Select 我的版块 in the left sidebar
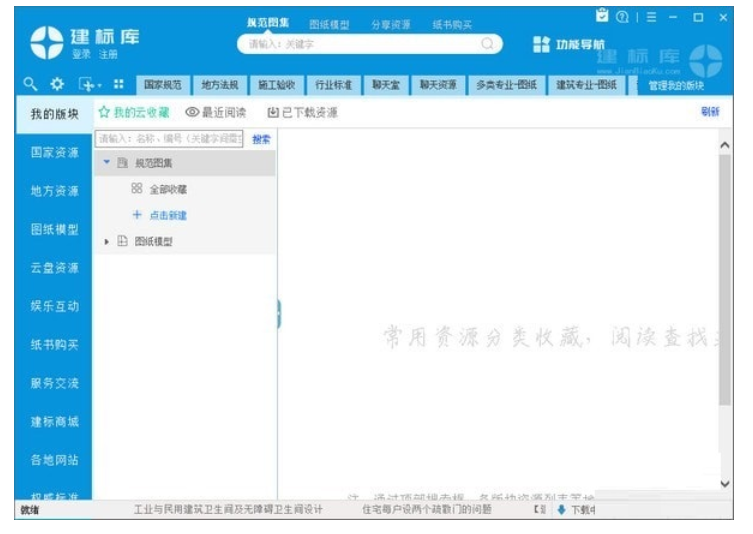The image size is (753, 534). (54, 114)
